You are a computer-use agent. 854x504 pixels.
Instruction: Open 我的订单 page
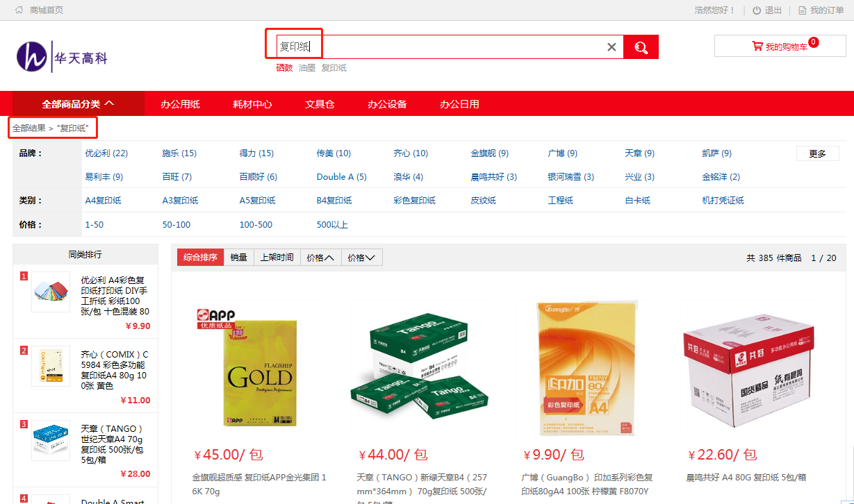(827, 10)
